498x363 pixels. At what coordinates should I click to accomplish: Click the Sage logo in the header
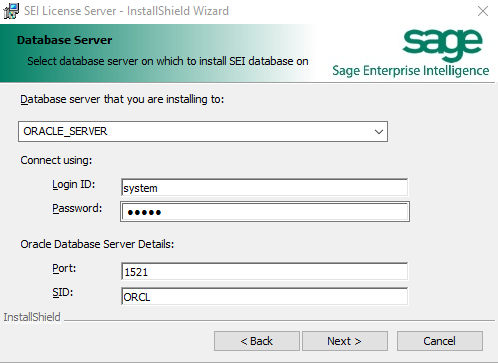442,45
